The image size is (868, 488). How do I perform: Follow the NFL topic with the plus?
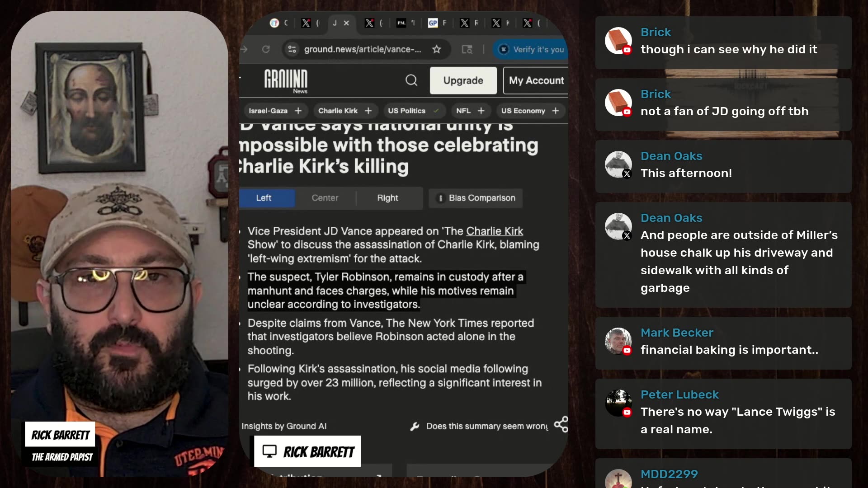[x=481, y=111]
